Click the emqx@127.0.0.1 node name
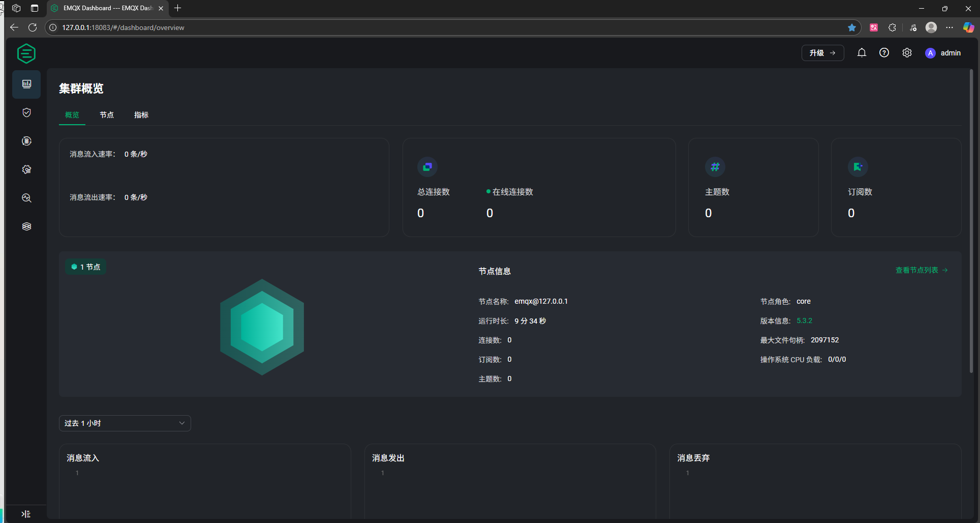 pos(541,301)
